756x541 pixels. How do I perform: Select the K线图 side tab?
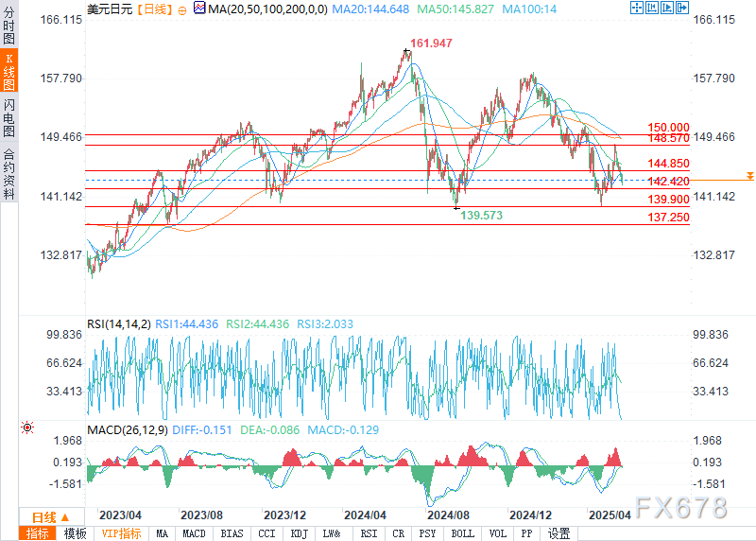click(9, 73)
